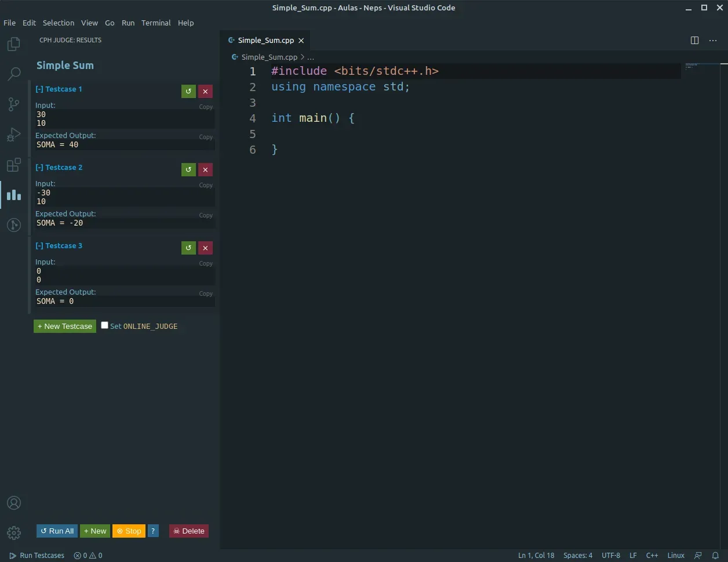Delete Testcase 1 with red X button
The width and height of the screenshot is (728, 562).
(205, 91)
